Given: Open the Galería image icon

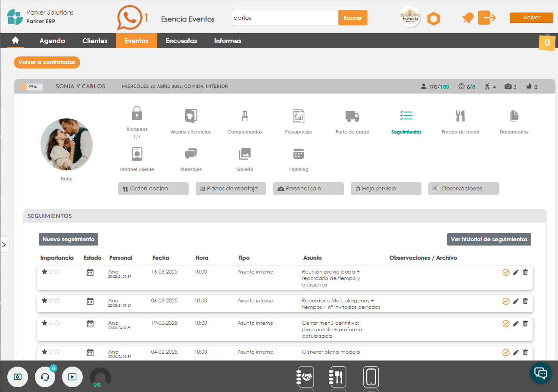Looking at the screenshot, I should pos(245,154).
